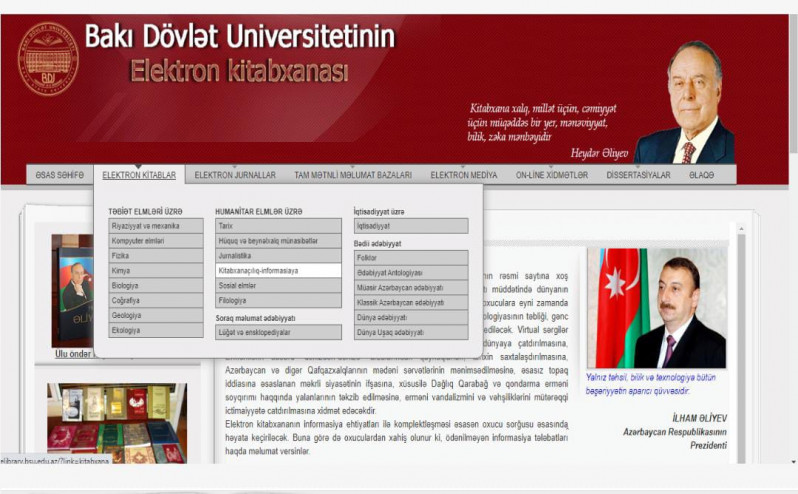Select Kitabxanaçılıq-informasiaya highlighted item
798x494 pixels.
point(278,271)
